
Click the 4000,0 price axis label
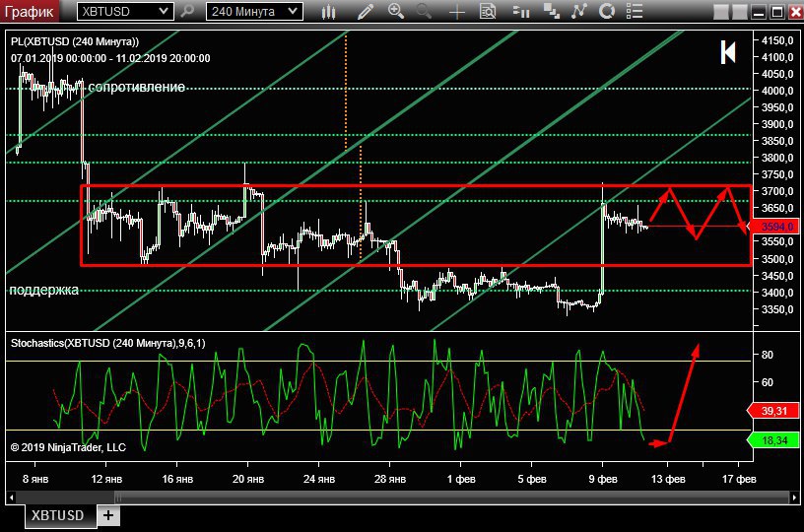tap(776, 91)
